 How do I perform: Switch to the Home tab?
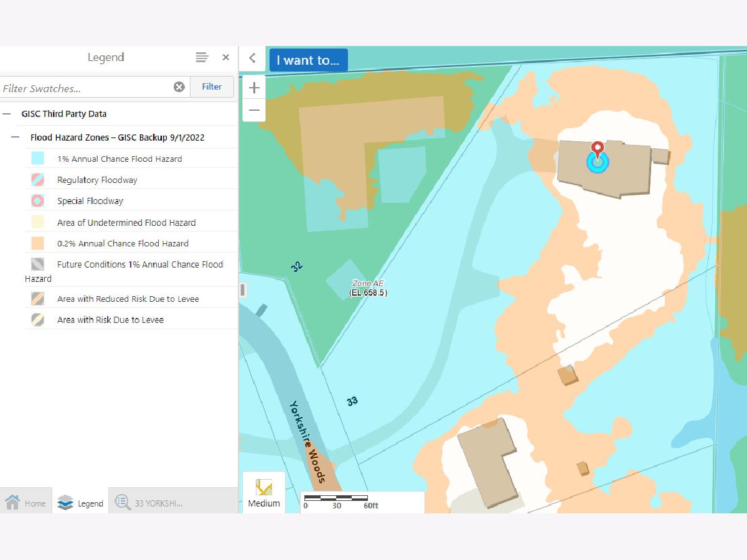[26, 503]
